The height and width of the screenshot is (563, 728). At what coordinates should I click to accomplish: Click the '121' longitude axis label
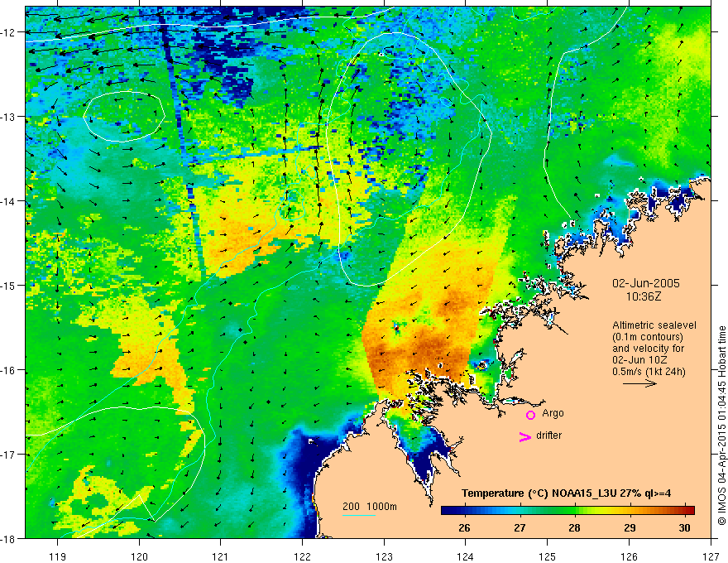tap(221, 556)
